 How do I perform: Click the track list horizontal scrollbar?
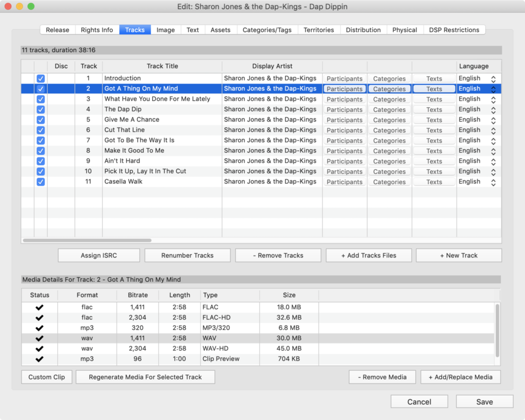pos(87,240)
